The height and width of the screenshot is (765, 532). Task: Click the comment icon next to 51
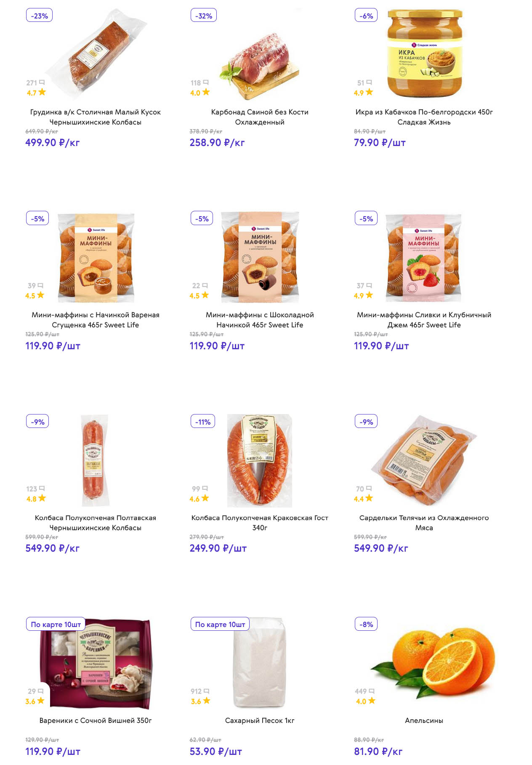369,82
